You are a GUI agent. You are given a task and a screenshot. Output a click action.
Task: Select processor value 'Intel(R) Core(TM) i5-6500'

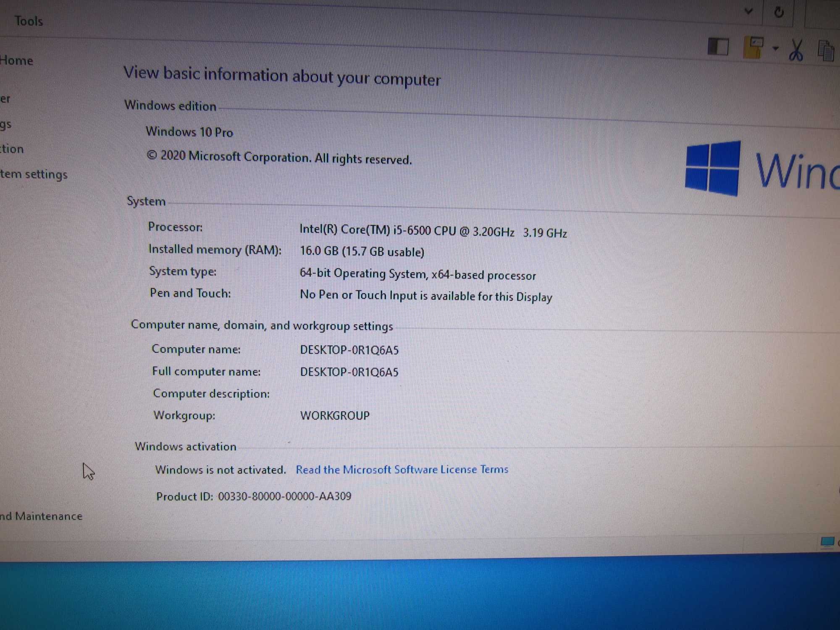pos(365,230)
